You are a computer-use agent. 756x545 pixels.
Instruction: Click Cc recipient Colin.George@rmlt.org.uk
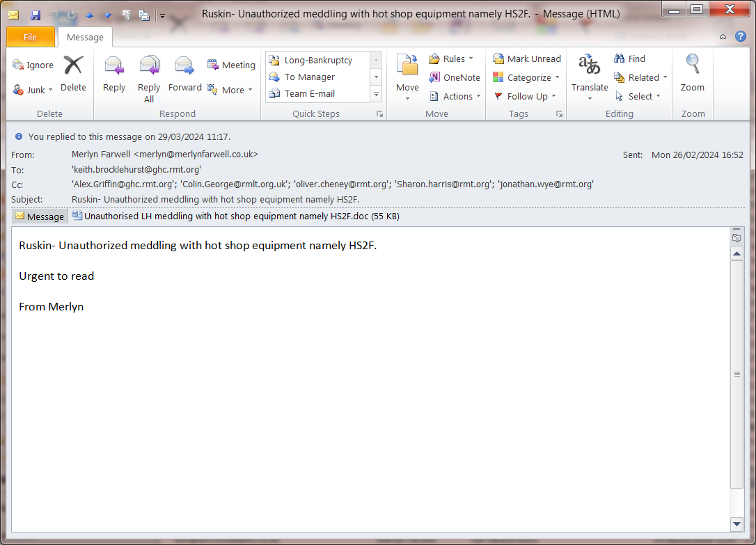(x=234, y=184)
